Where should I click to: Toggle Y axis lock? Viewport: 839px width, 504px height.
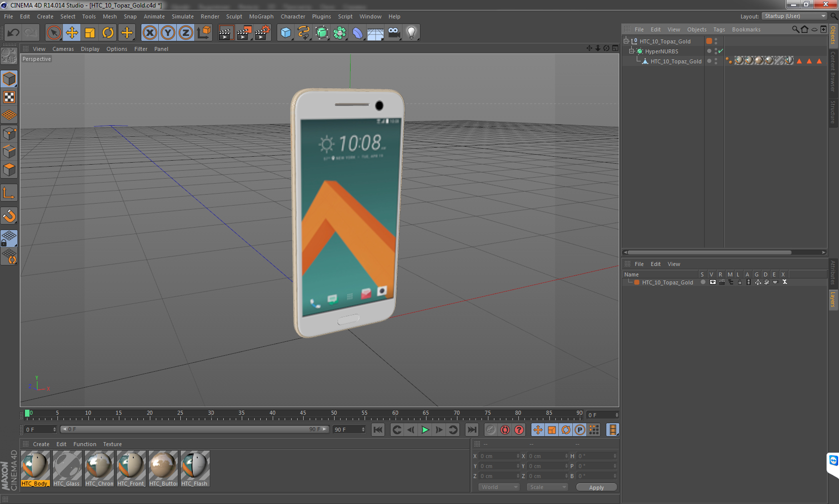tap(168, 33)
